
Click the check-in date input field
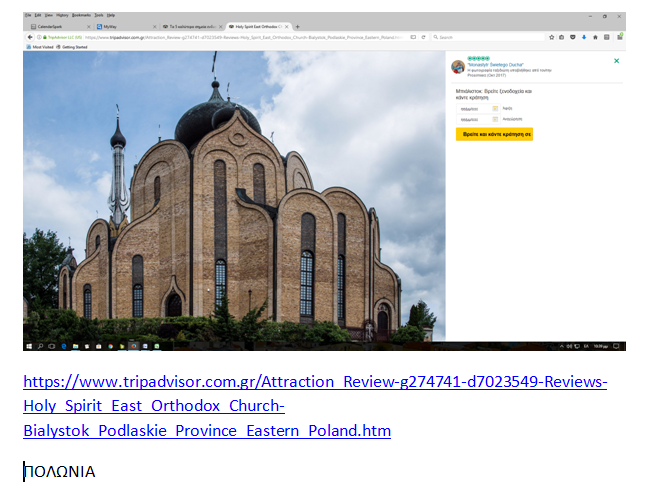pos(472,107)
